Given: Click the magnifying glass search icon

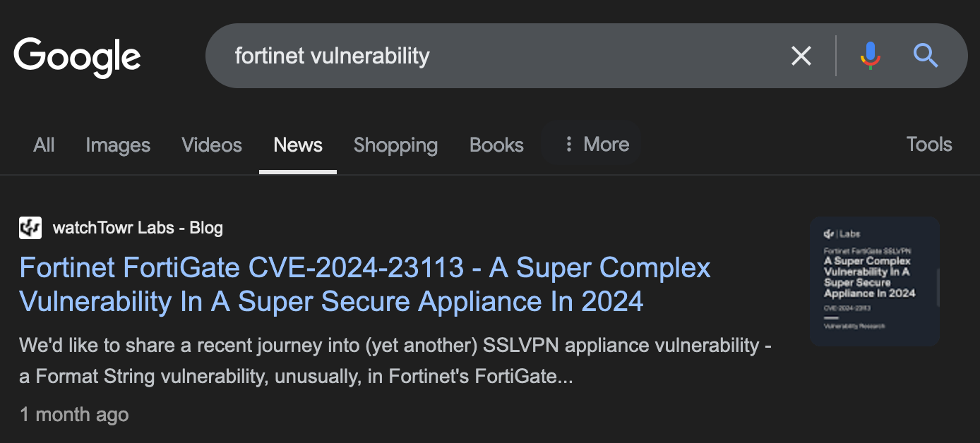Looking at the screenshot, I should click(925, 56).
